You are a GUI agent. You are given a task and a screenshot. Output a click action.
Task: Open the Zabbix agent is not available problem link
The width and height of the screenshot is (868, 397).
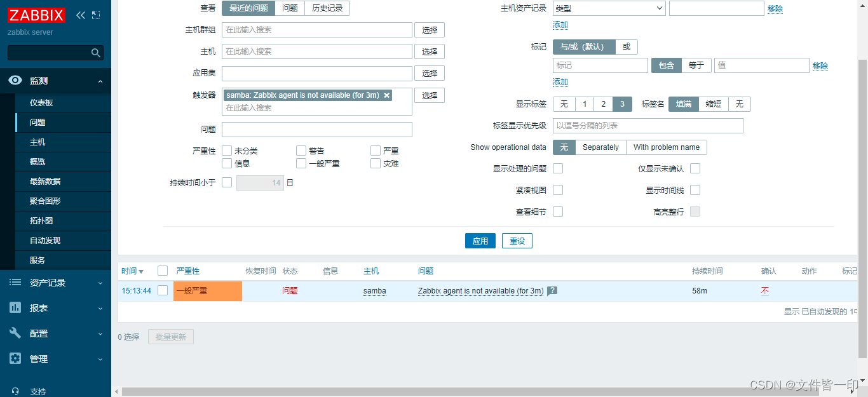click(x=480, y=291)
